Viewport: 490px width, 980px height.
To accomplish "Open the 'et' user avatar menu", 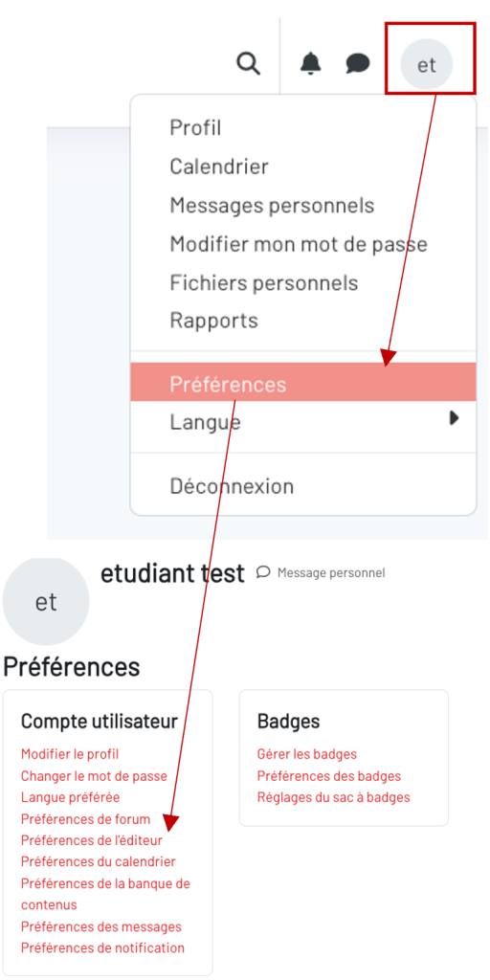I will [x=427, y=64].
